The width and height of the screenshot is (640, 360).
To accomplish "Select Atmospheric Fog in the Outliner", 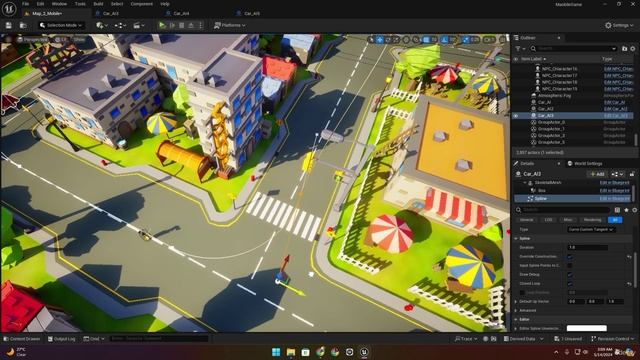I will pos(554,96).
